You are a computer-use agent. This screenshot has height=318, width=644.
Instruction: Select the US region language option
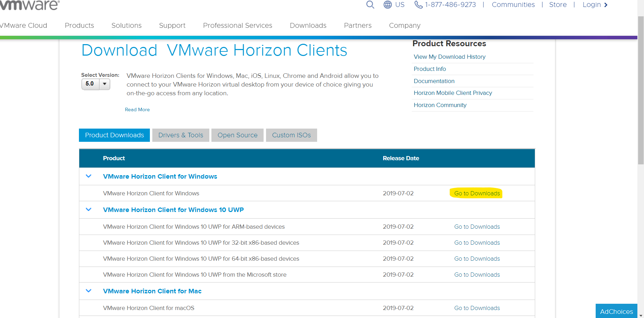tap(400, 5)
